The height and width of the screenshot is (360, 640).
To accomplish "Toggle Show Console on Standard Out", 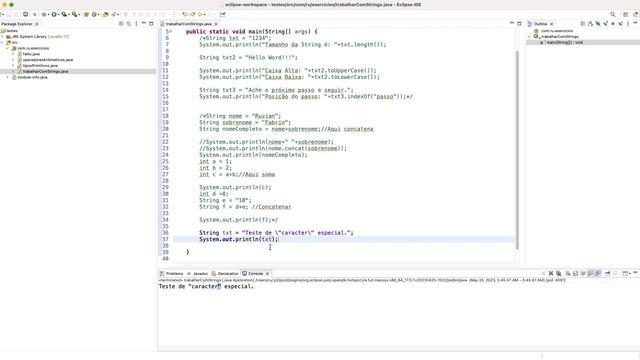I will click(590, 273).
